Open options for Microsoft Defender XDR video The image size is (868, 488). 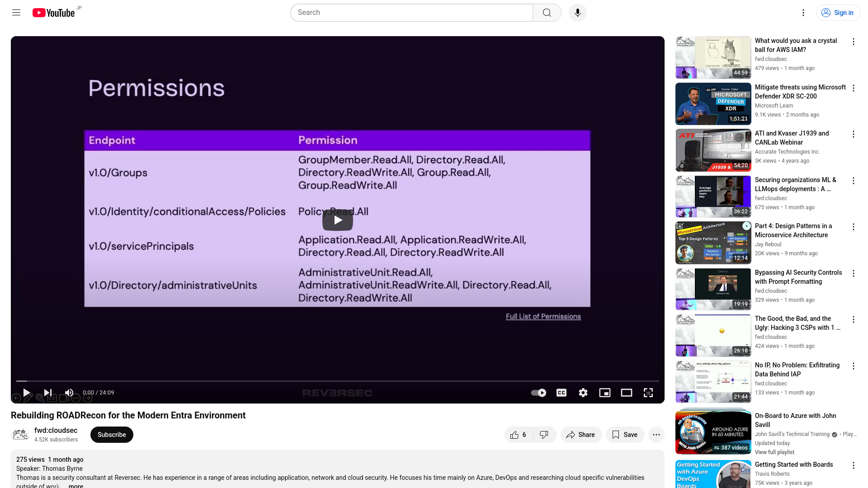coord(854,88)
